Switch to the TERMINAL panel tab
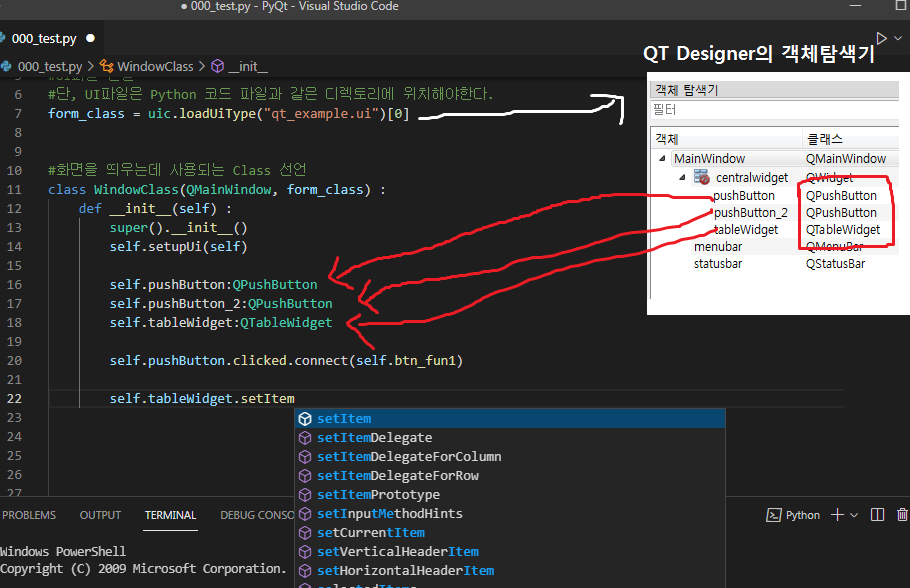910x588 pixels. tap(170, 515)
